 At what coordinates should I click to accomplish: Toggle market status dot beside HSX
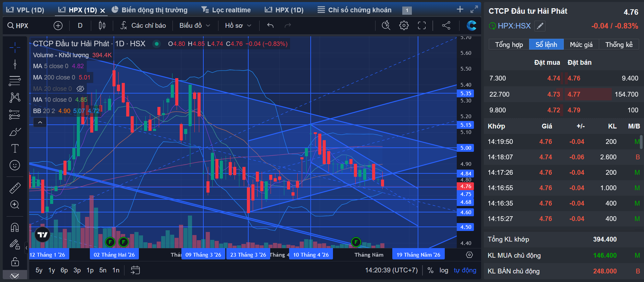[x=157, y=44]
